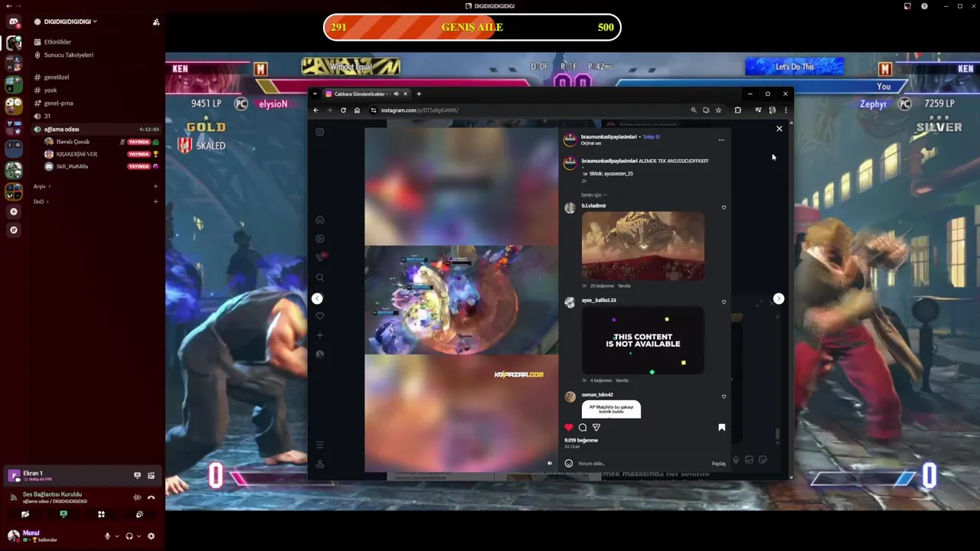Like the comment by ayse_kalibci.33
The width and height of the screenshot is (980, 551).
[x=724, y=302]
